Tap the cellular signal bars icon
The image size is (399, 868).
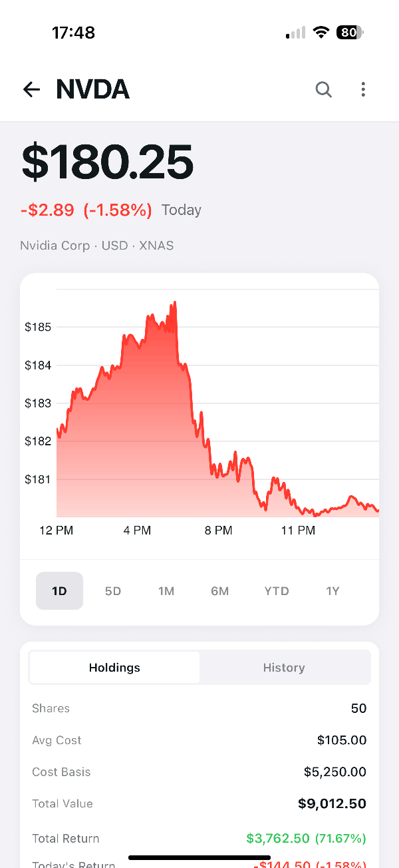pos(296,33)
